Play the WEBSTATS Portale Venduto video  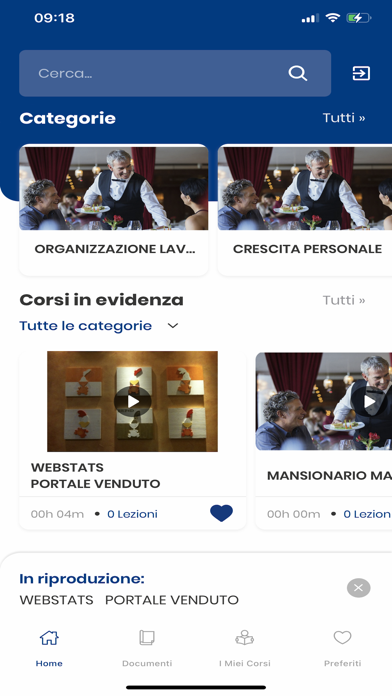[x=132, y=401]
